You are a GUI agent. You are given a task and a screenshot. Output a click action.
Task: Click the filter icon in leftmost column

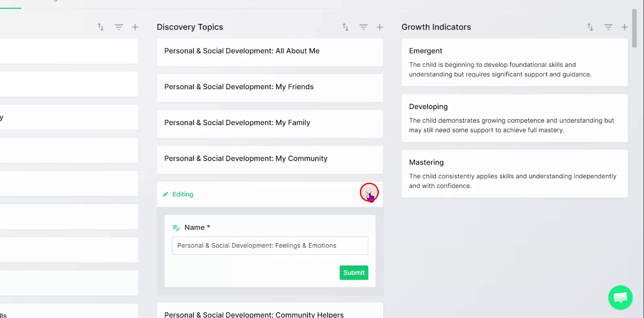(x=119, y=27)
